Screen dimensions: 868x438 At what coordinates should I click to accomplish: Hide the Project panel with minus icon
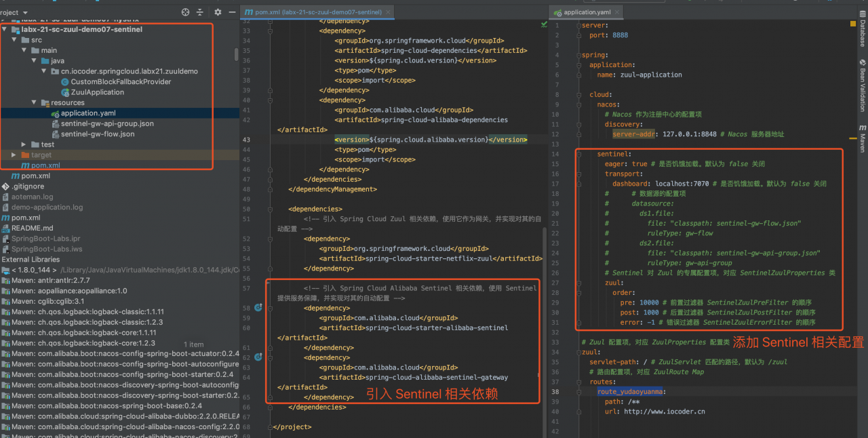point(231,12)
